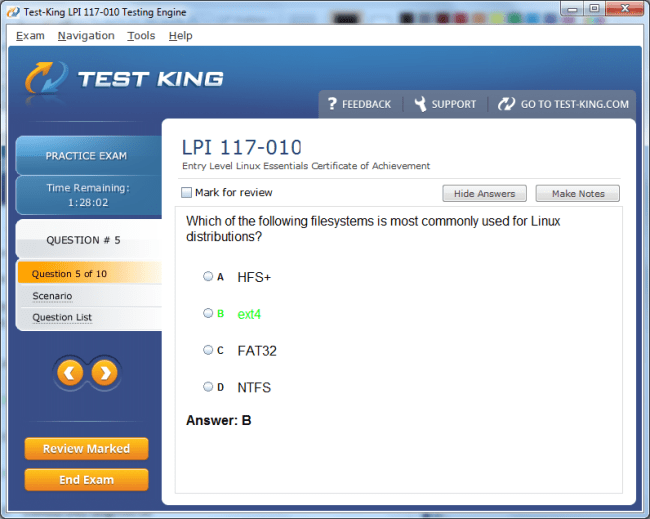Select radio option A HFS+
Viewport: 650px width, 519px height.
[208, 276]
